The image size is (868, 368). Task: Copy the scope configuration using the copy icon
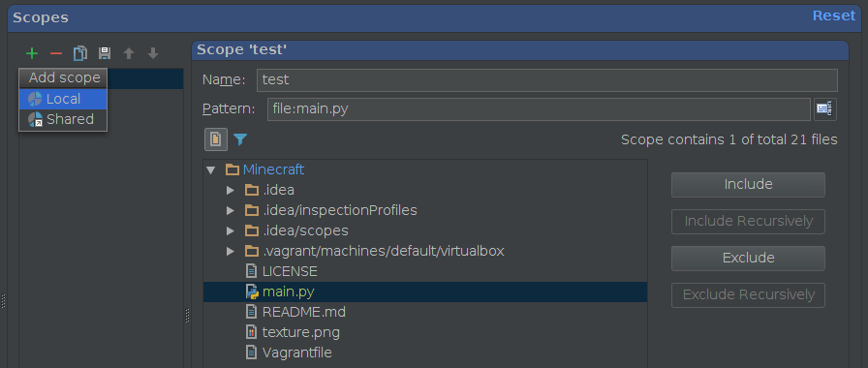(x=80, y=53)
